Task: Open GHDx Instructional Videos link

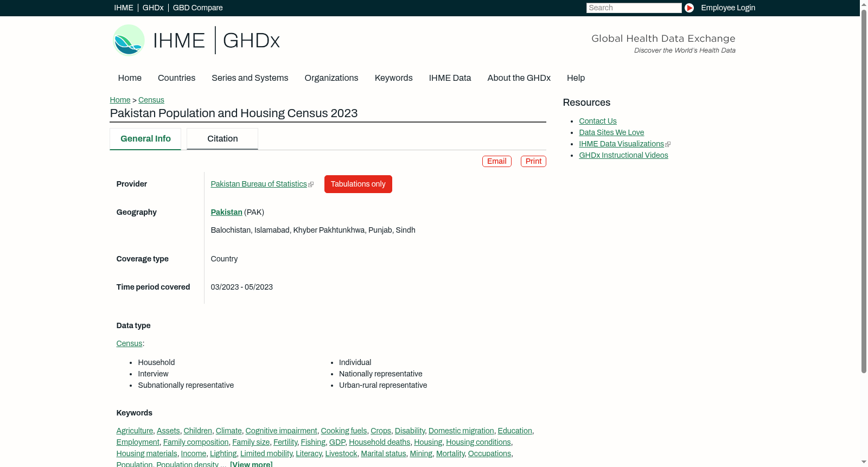Action: click(623, 155)
